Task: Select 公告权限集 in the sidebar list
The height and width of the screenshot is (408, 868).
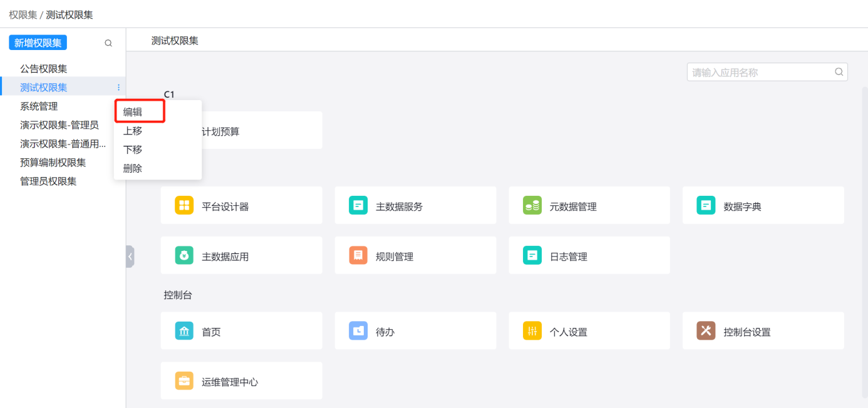Action: (x=44, y=69)
